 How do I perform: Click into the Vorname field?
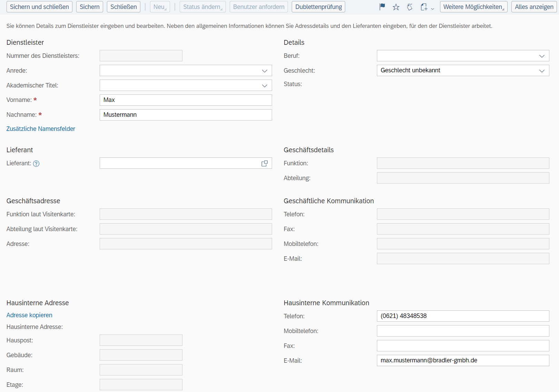pyautogui.click(x=186, y=100)
